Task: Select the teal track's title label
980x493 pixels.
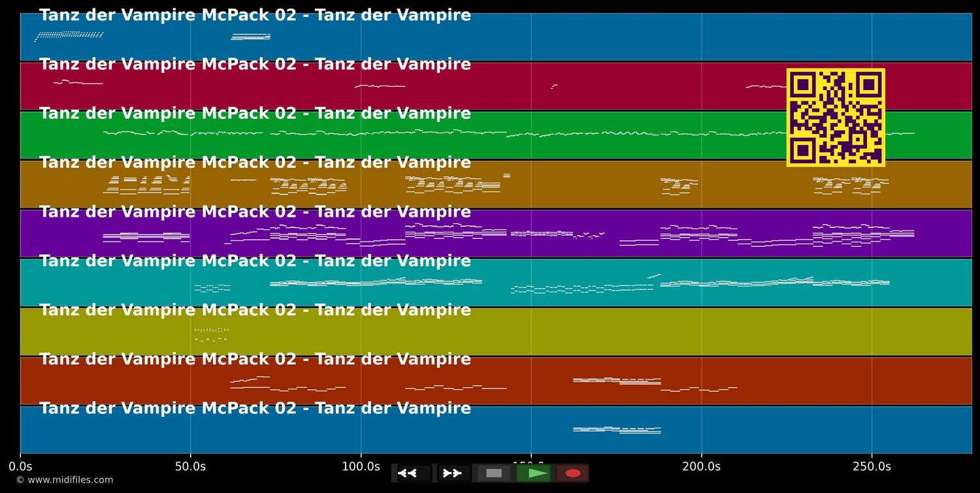Action: coord(255,261)
